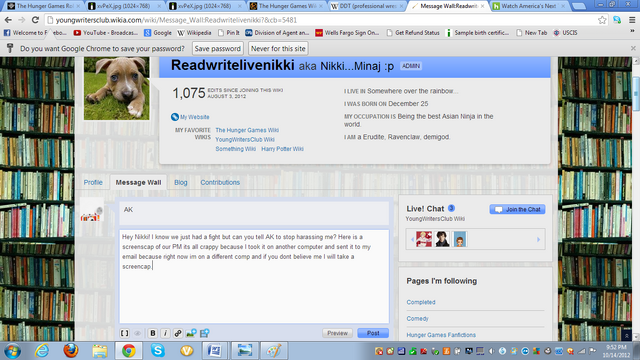Reload the current page
Viewport: 640px width, 360px height.
(35, 20)
